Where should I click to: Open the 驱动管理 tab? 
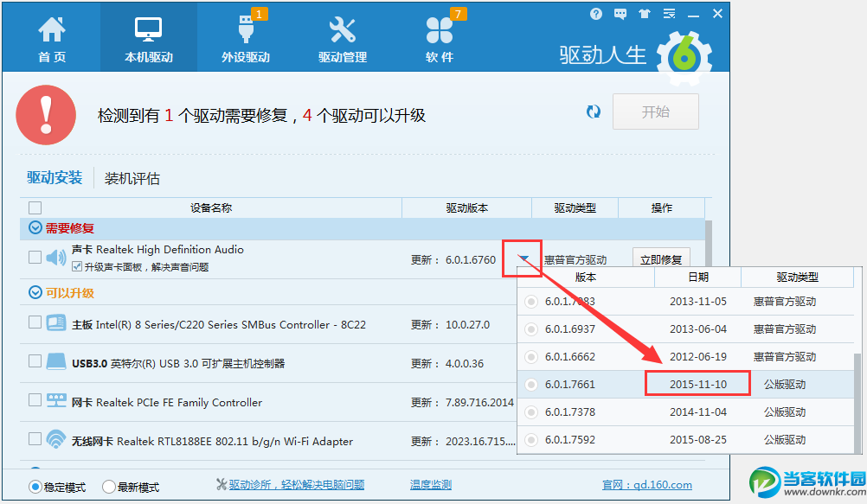tap(343, 39)
